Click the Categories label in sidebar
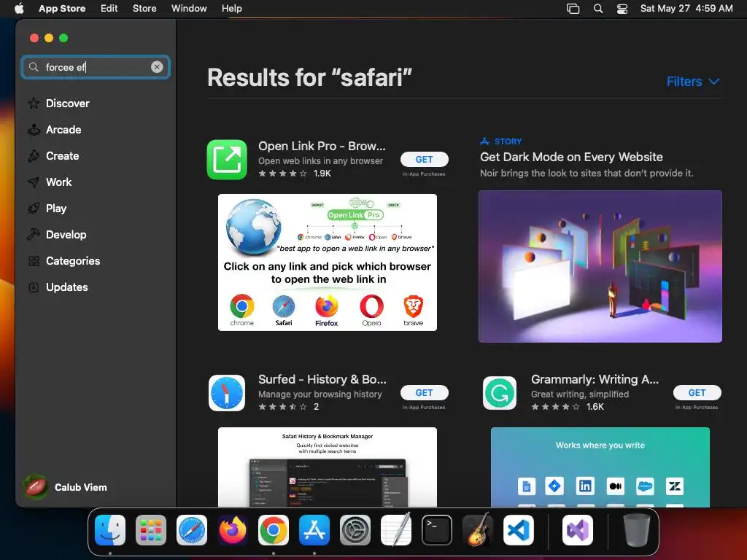 (73, 261)
